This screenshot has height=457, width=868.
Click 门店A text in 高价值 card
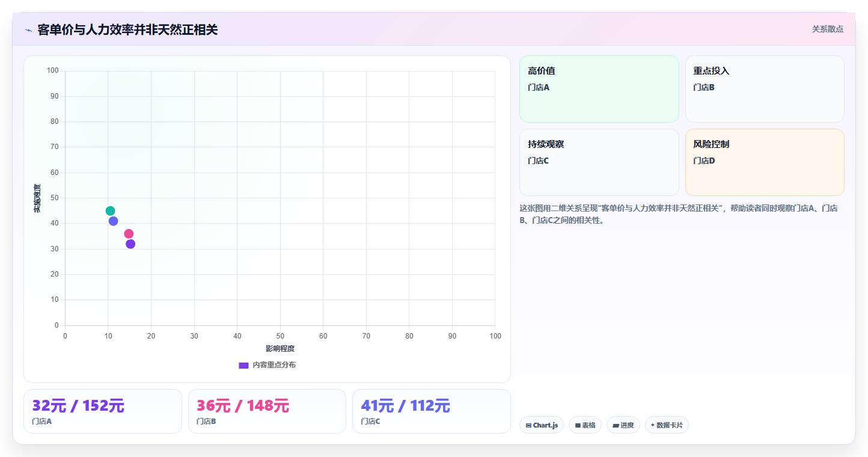[x=539, y=87]
